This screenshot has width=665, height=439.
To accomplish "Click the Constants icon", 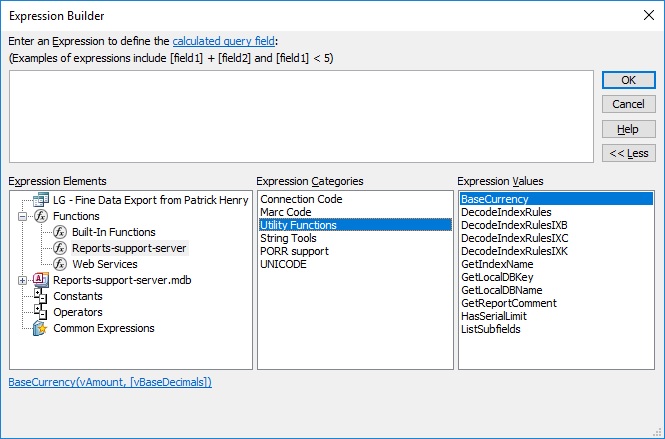I will pyautogui.click(x=41, y=296).
